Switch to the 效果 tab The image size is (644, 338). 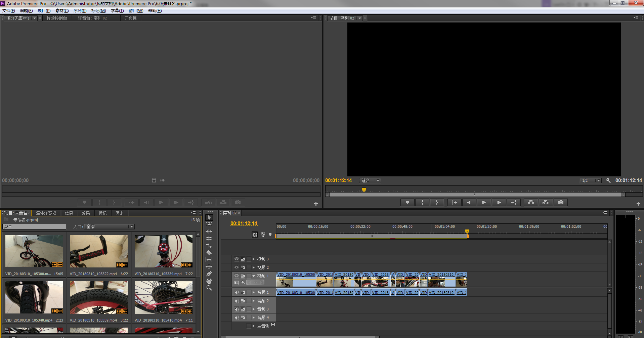click(x=86, y=213)
